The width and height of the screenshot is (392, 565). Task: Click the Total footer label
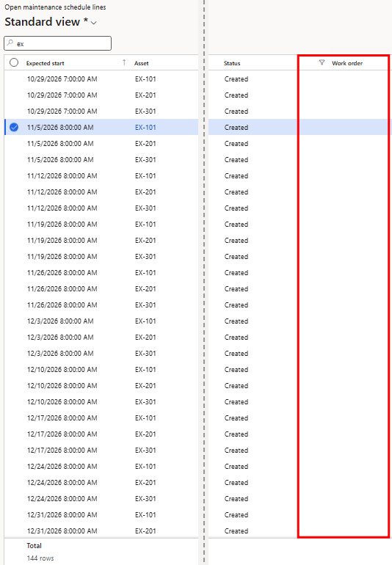(34, 545)
